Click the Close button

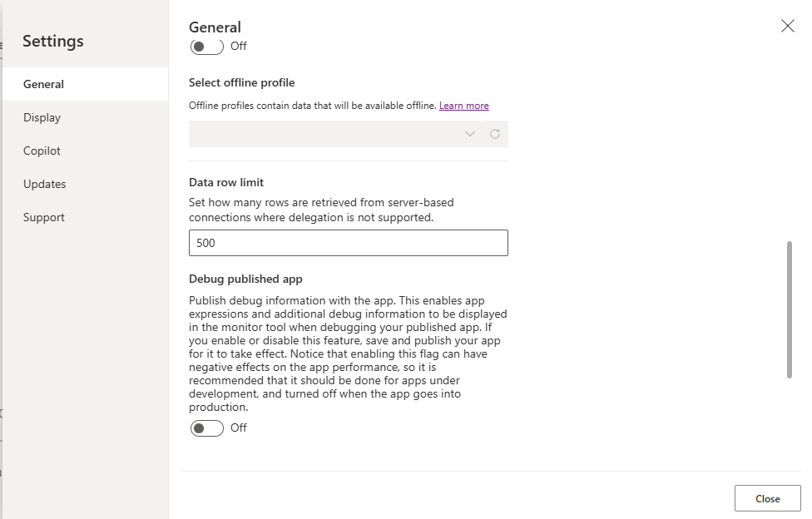click(x=767, y=498)
